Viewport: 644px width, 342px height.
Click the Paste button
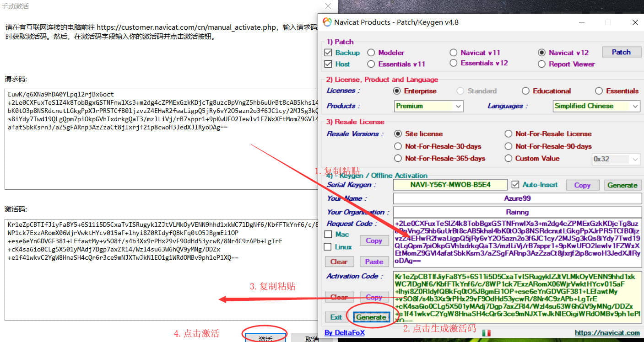pos(374,262)
